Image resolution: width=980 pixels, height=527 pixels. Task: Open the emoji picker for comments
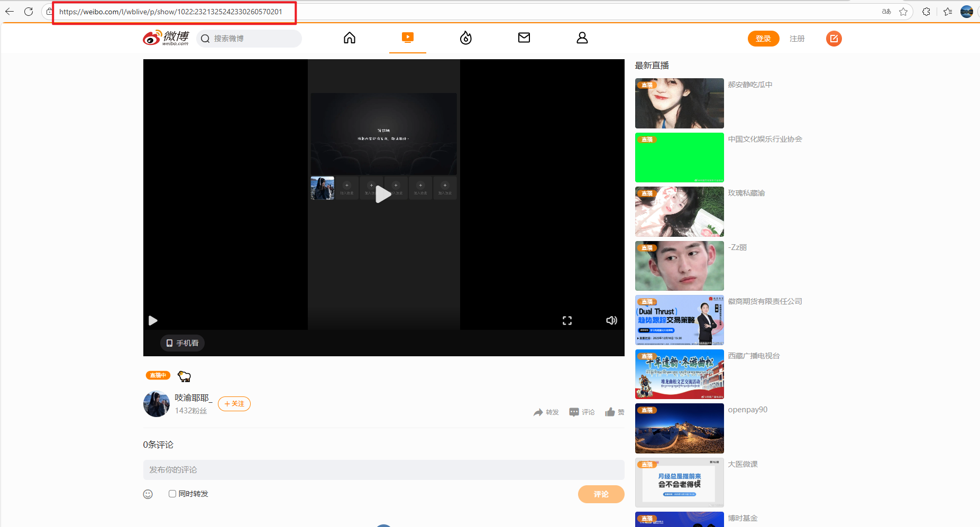(148, 494)
